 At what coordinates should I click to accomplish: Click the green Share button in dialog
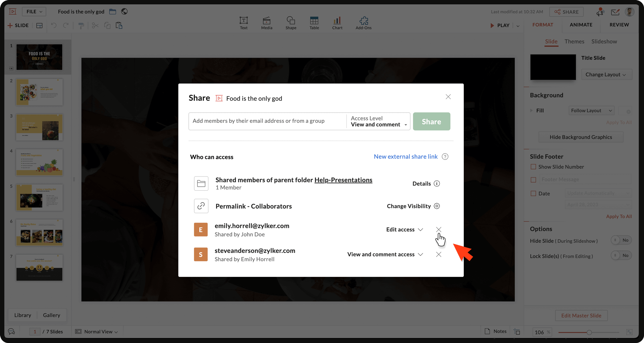[x=431, y=122]
